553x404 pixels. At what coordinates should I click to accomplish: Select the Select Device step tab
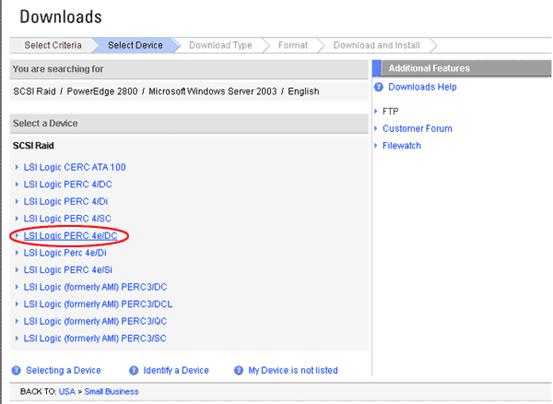click(135, 45)
